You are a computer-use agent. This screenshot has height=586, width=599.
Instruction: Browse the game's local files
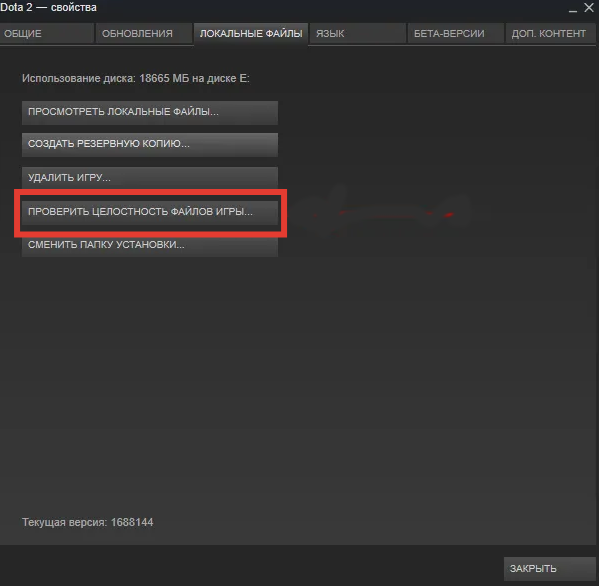pos(150,112)
